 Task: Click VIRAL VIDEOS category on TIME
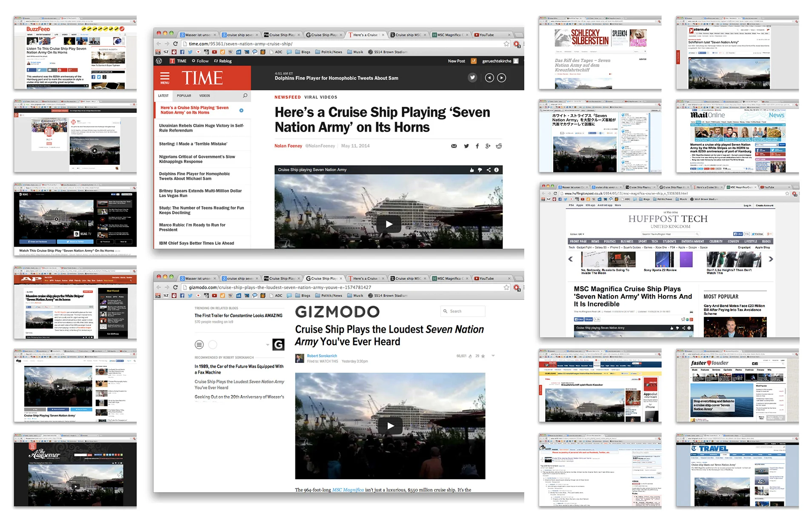[320, 97]
